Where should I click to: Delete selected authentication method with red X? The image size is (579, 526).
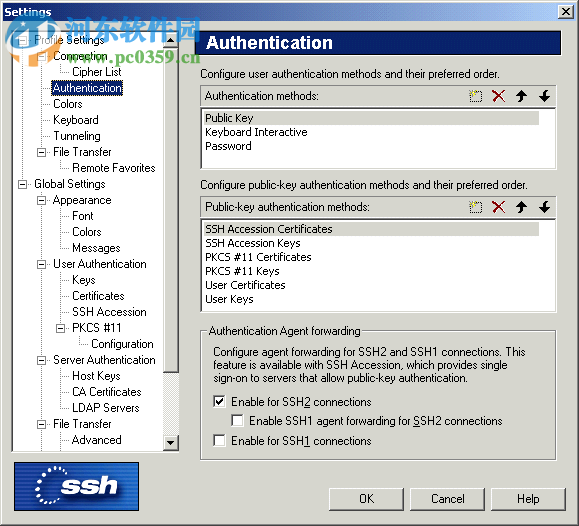(499, 96)
